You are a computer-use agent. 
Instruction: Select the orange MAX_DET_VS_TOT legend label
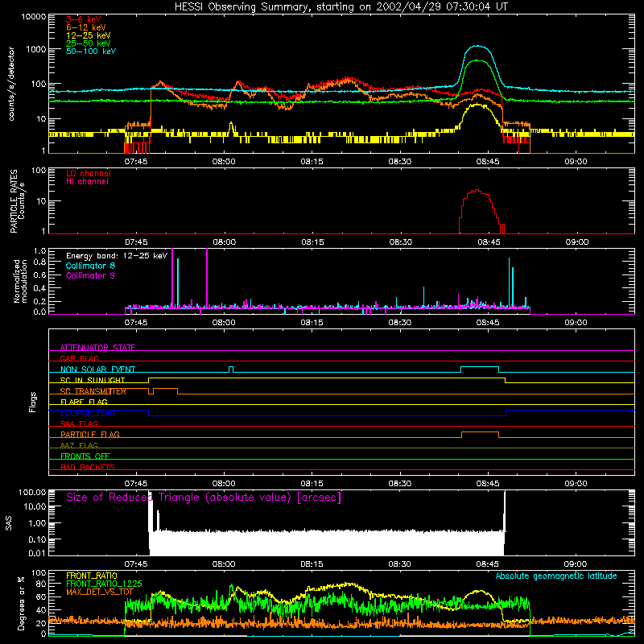point(100,592)
